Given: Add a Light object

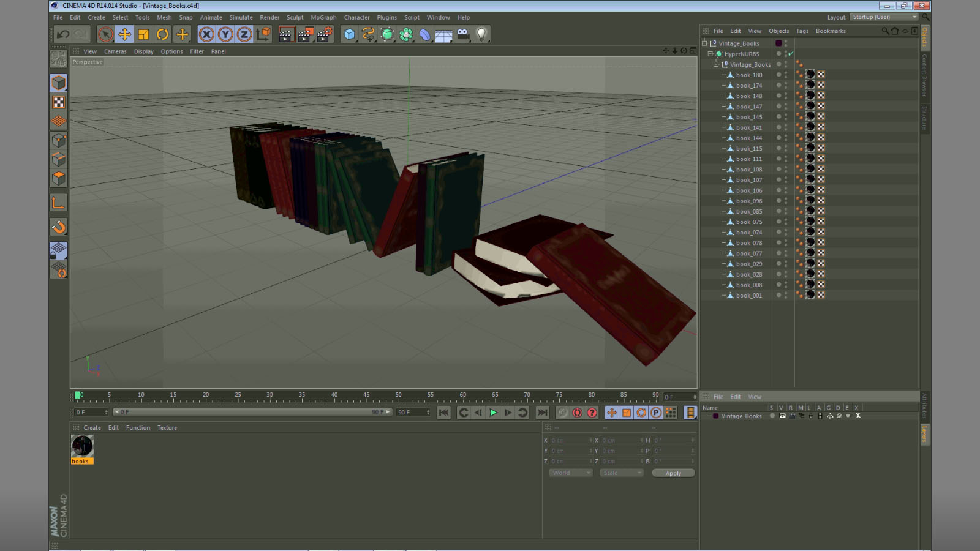Looking at the screenshot, I should point(481,34).
